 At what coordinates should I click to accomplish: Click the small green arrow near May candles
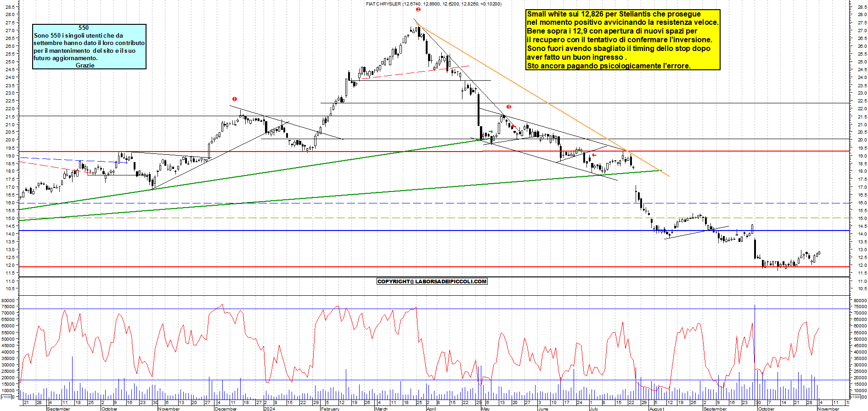pyautogui.click(x=490, y=132)
